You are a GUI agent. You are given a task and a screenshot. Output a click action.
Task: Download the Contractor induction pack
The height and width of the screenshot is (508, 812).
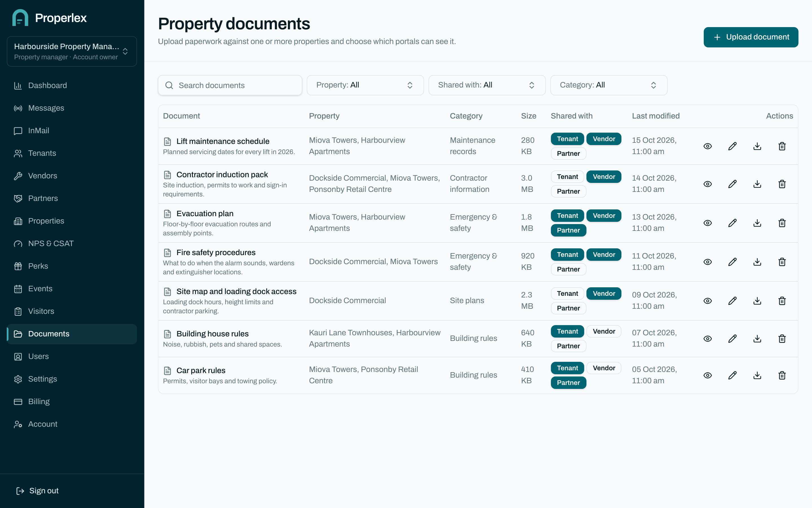tap(757, 184)
